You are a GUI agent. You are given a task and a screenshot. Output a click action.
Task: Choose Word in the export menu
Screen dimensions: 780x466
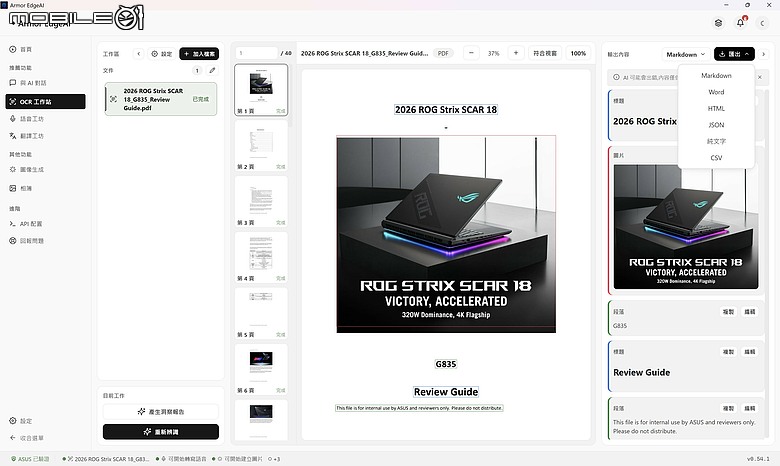click(x=716, y=92)
